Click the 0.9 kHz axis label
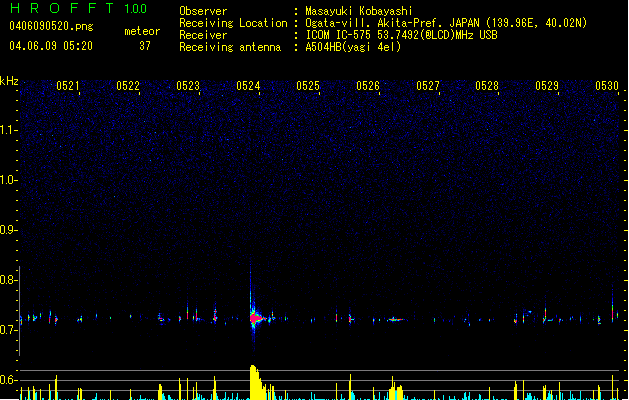The width and height of the screenshot is (629, 400). pos(8,230)
